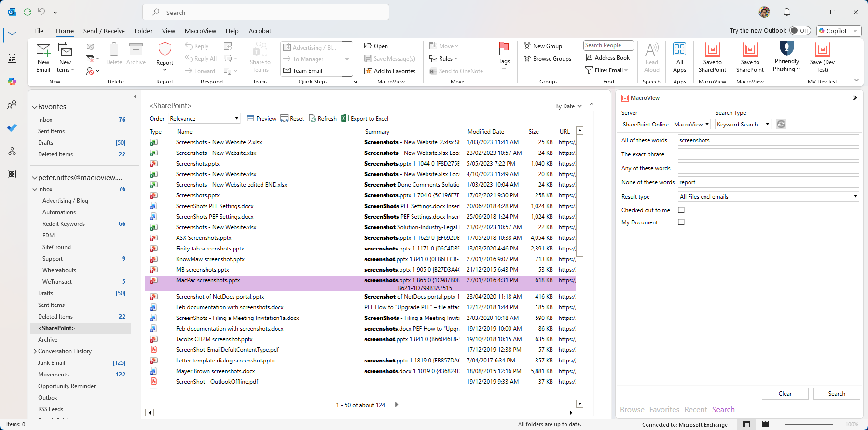Image resolution: width=868 pixels, height=430 pixels.
Task: Click Save to SharePoint MacroView icon
Action: pyautogui.click(x=712, y=57)
